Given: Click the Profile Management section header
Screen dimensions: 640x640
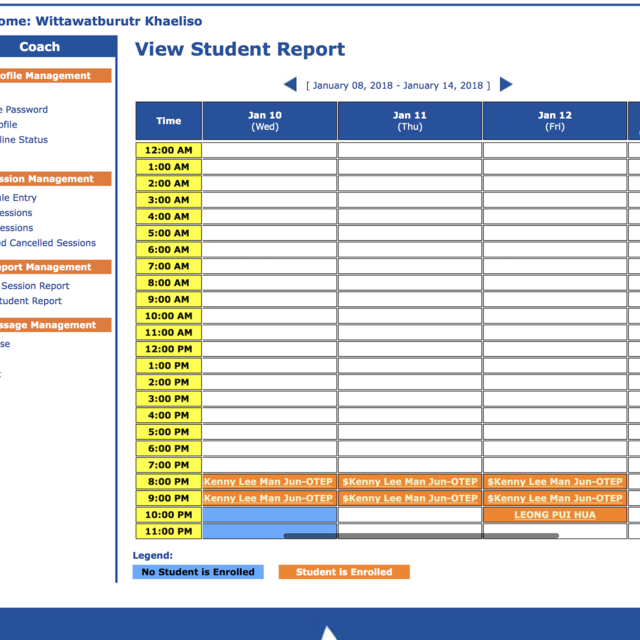Looking at the screenshot, I should (x=56, y=76).
